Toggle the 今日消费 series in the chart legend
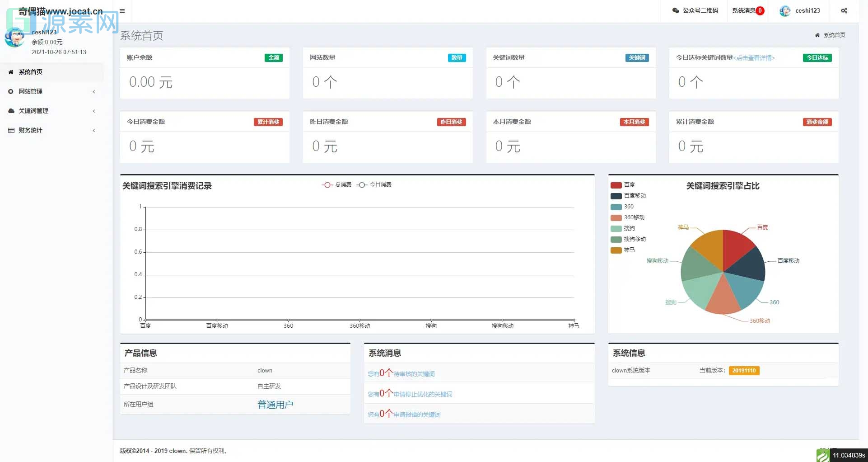 click(375, 184)
